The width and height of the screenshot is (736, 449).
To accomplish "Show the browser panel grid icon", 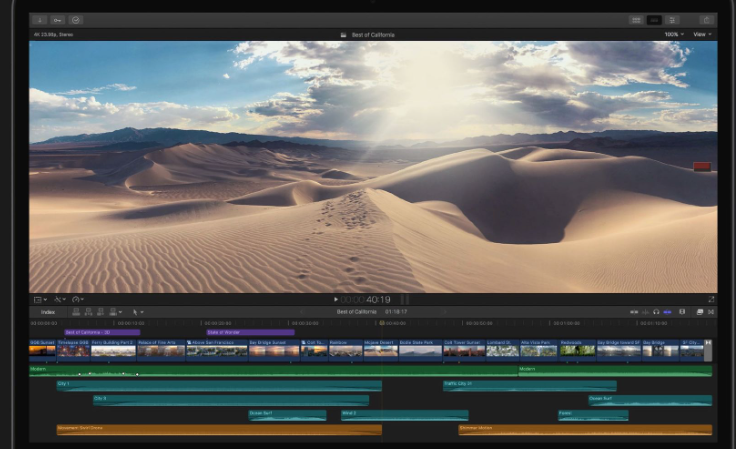I will coord(636,20).
